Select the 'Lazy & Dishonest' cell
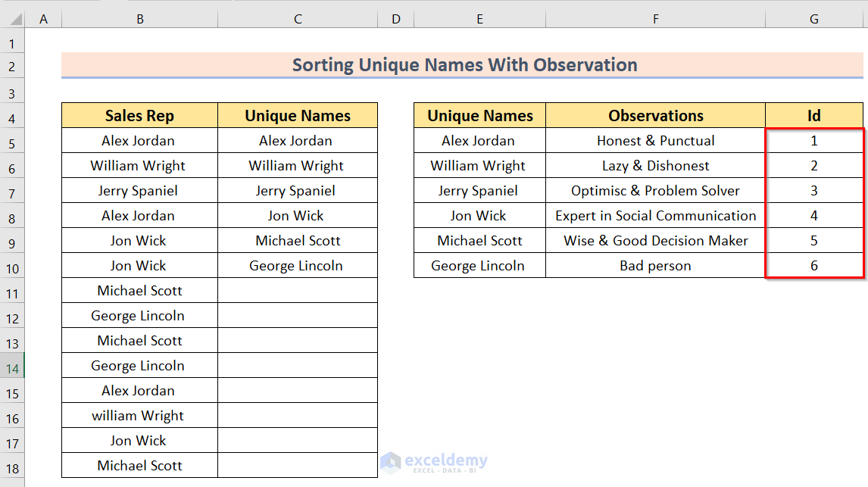 pos(656,166)
